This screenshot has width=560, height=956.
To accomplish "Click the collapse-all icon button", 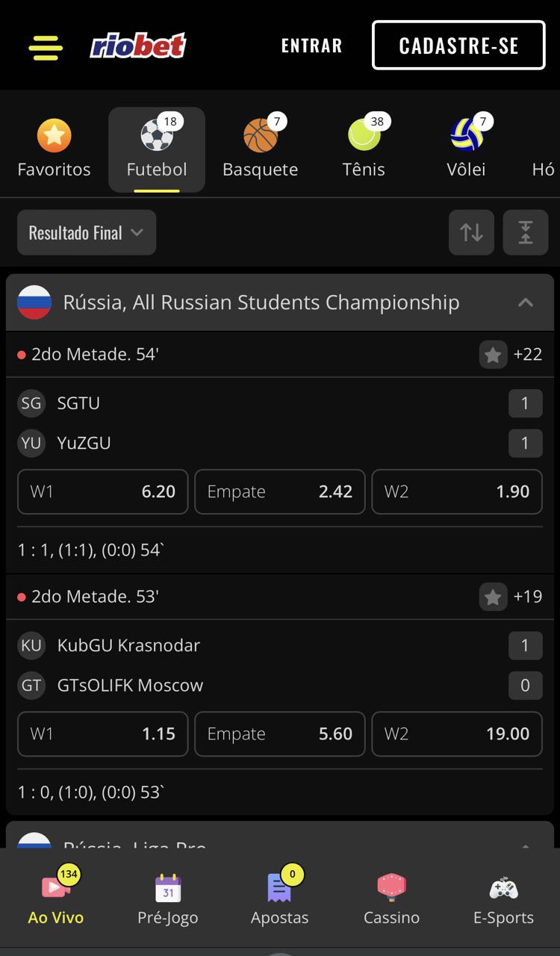I will (x=526, y=232).
